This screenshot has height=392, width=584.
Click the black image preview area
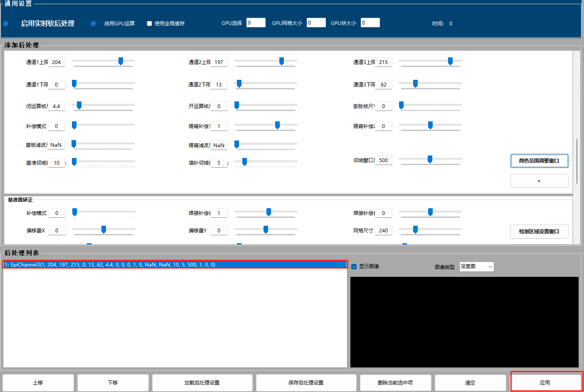pos(464,322)
